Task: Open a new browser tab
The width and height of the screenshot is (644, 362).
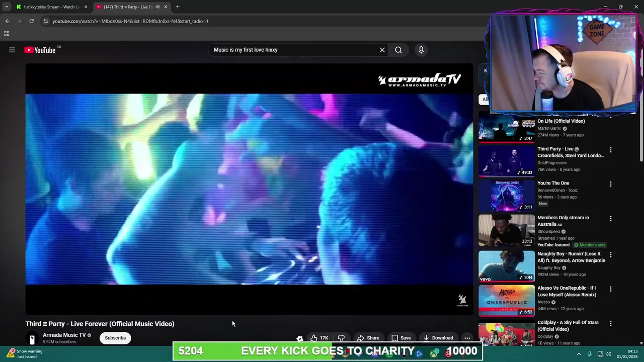Action: coord(178,7)
